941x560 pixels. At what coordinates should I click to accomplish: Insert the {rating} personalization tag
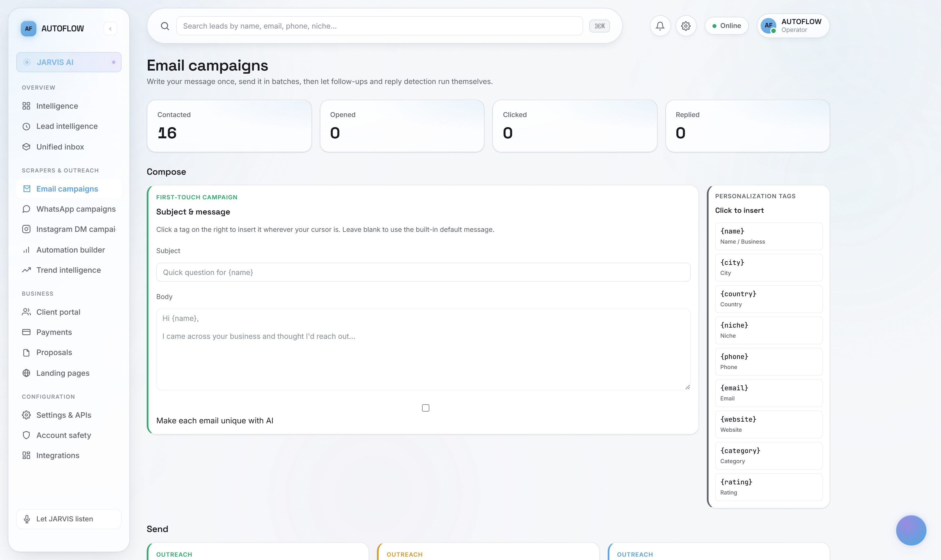768,487
